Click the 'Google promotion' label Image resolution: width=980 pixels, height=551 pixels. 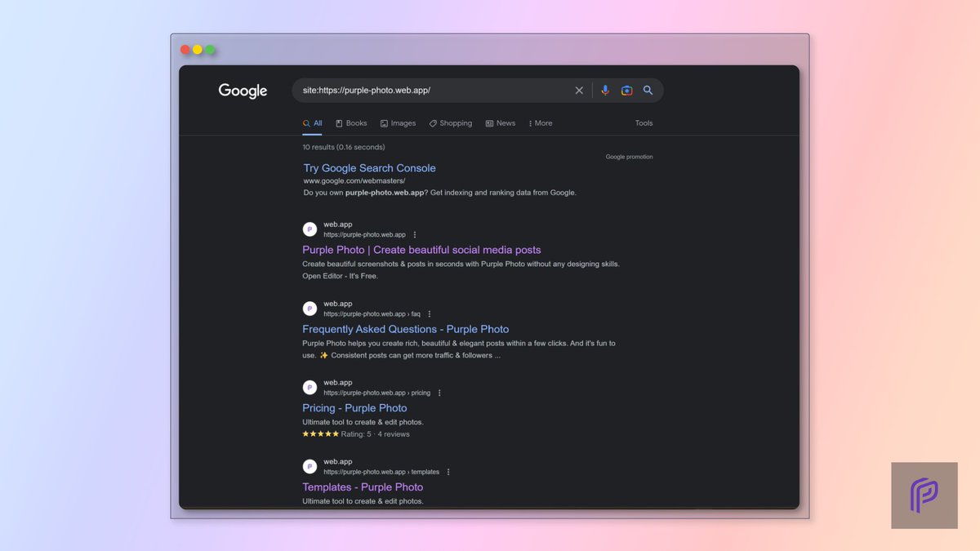[629, 157]
